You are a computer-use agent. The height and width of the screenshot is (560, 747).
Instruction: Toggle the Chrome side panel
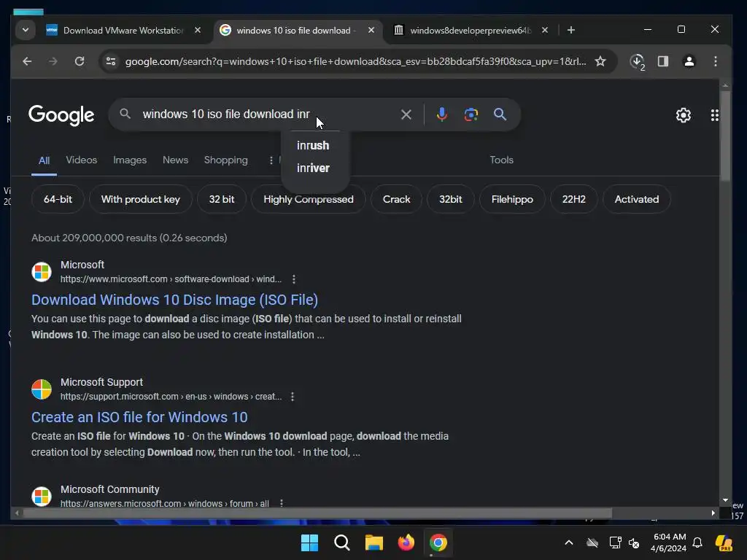662,61
